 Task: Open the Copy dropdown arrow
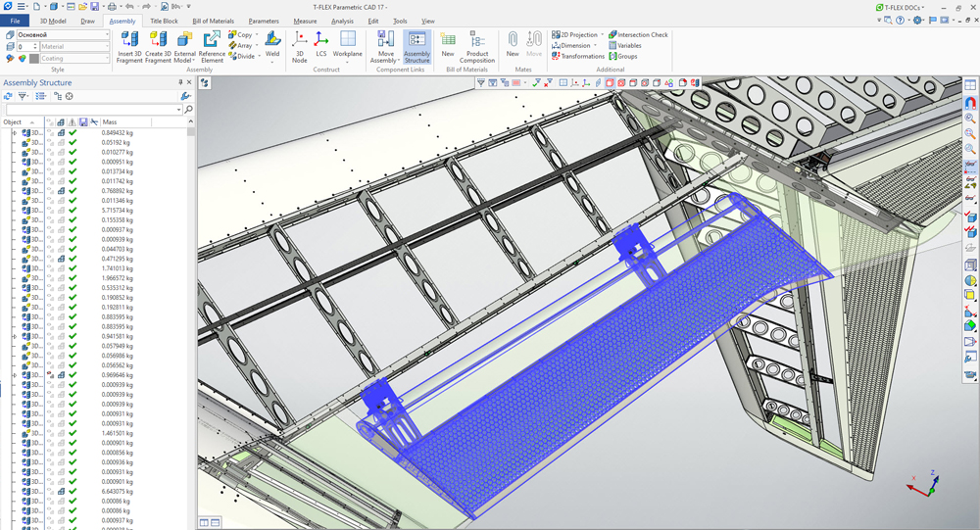257,35
